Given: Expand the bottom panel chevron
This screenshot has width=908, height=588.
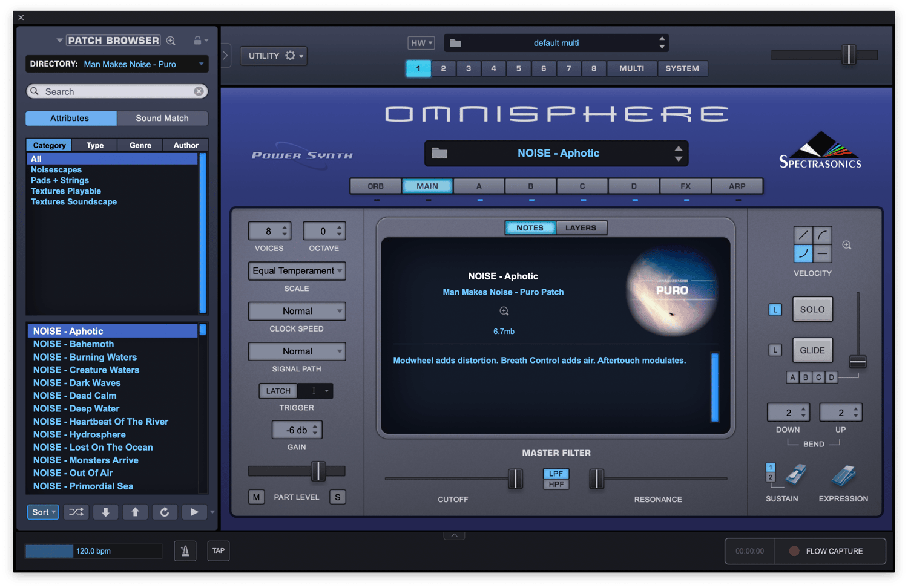Looking at the screenshot, I should click(454, 535).
